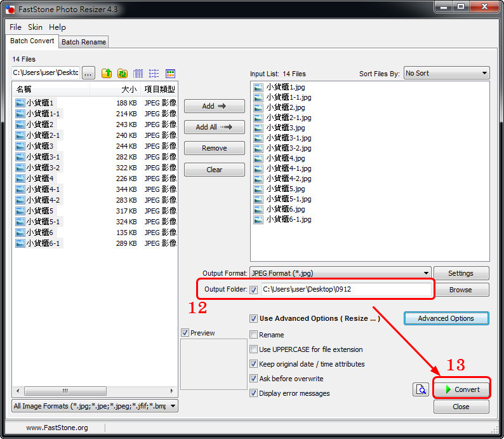This screenshot has height=439, width=504.
Task: Click the 135 KB size cell
Action: 126,233
